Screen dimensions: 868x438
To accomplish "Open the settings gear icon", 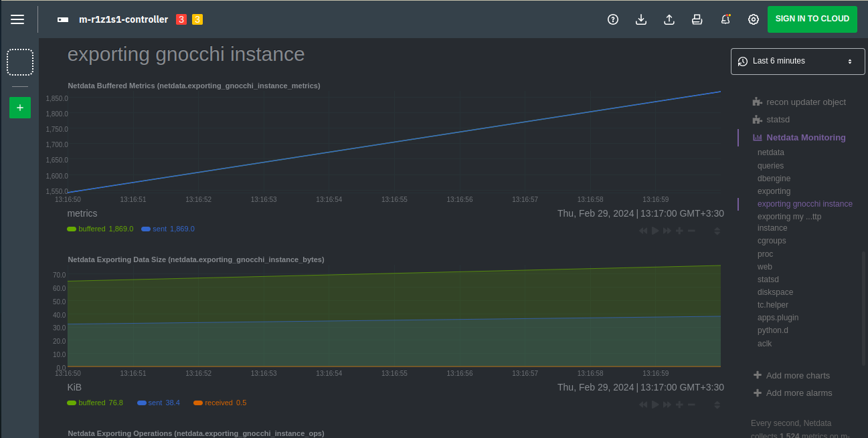I will 753,19.
